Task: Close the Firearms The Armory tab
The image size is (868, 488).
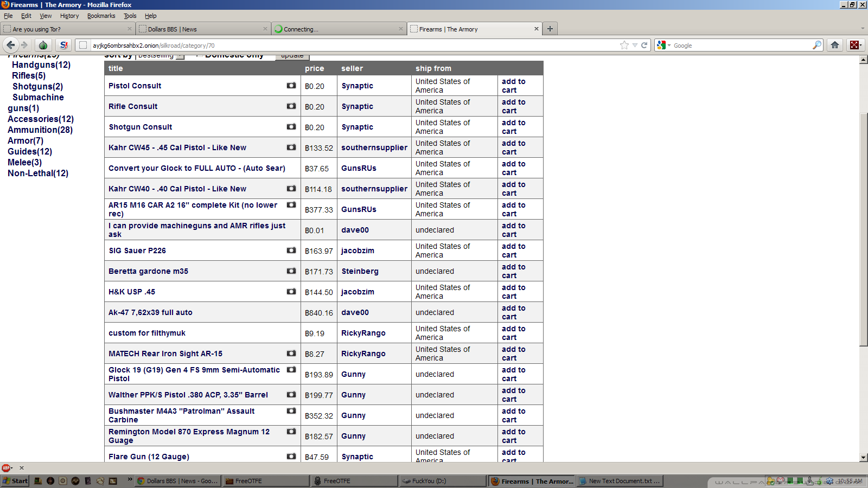Action: pyautogui.click(x=537, y=29)
